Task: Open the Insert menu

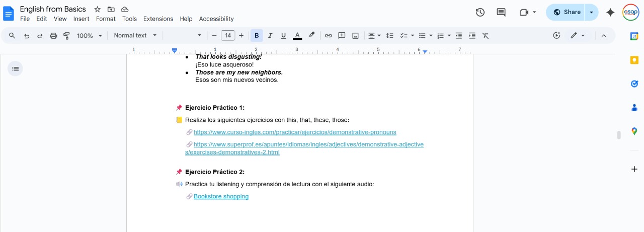Action: click(81, 19)
